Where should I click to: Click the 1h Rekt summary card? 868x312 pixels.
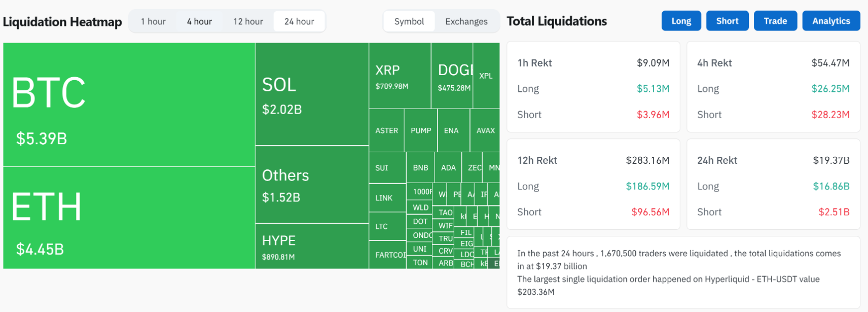tap(593, 87)
